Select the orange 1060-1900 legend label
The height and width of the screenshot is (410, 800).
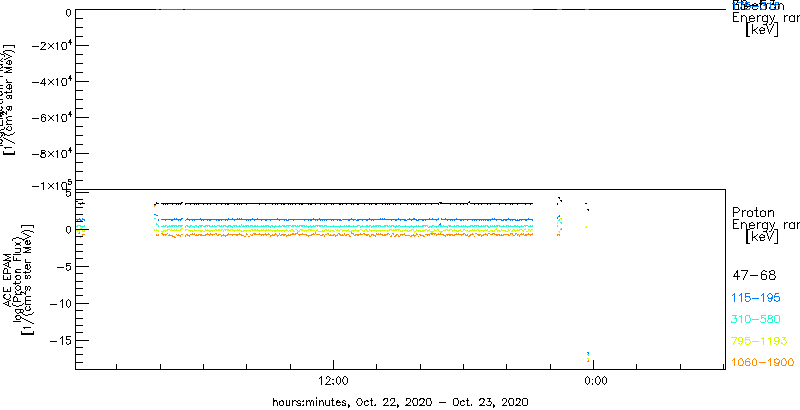point(763,363)
